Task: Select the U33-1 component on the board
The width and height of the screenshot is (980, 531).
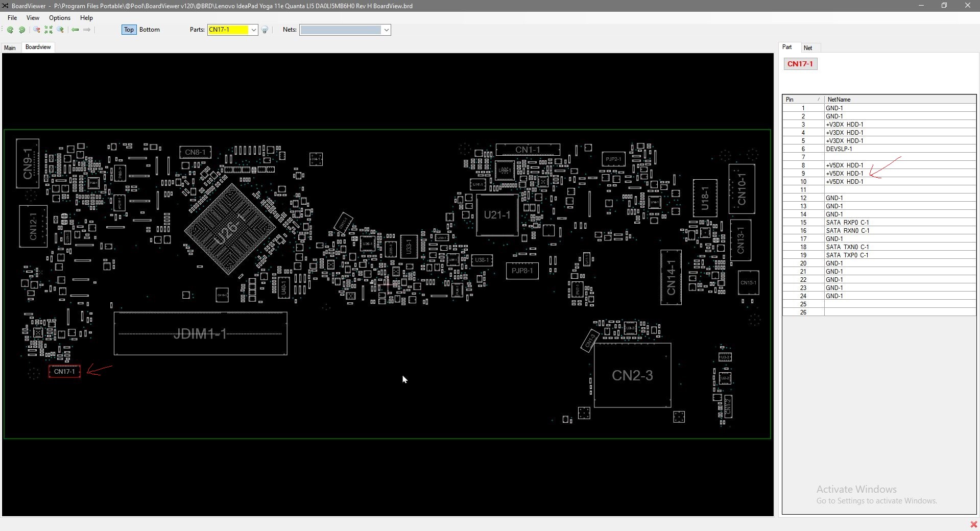Action: (x=409, y=248)
